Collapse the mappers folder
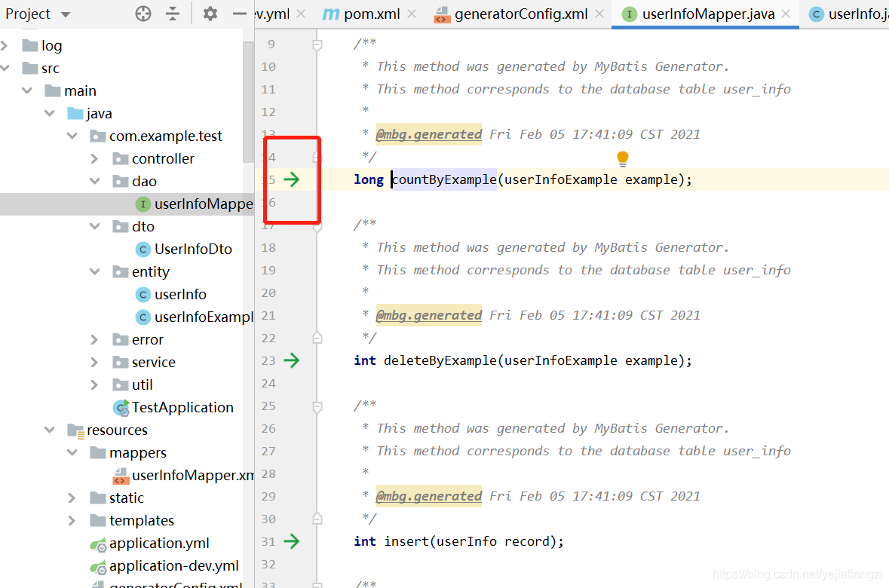889x588 pixels. pyautogui.click(x=72, y=452)
